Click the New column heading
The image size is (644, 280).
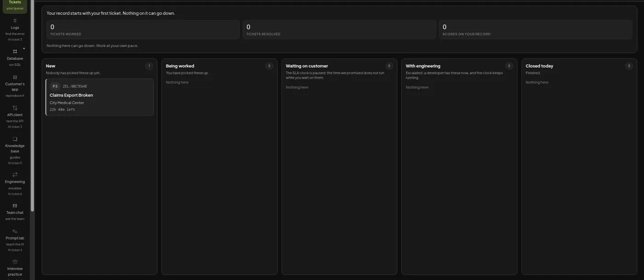[x=51, y=66]
